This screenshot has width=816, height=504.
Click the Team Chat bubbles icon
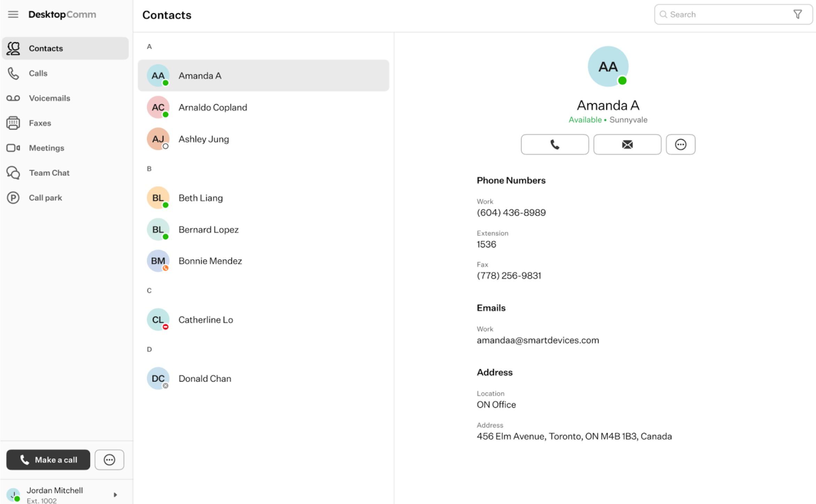point(13,173)
